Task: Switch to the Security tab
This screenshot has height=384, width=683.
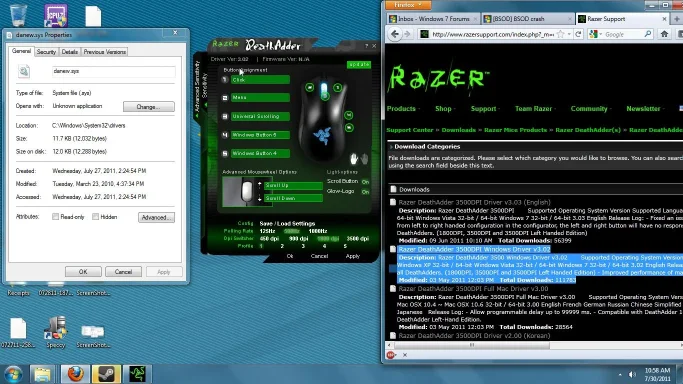Action: coord(46,52)
